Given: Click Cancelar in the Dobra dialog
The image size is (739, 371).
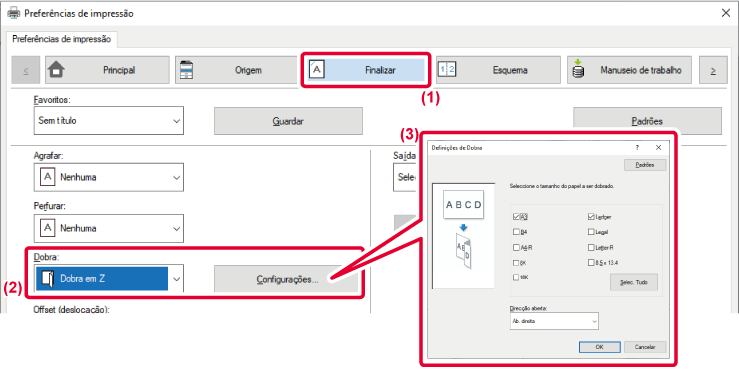Looking at the screenshot, I should [x=645, y=346].
